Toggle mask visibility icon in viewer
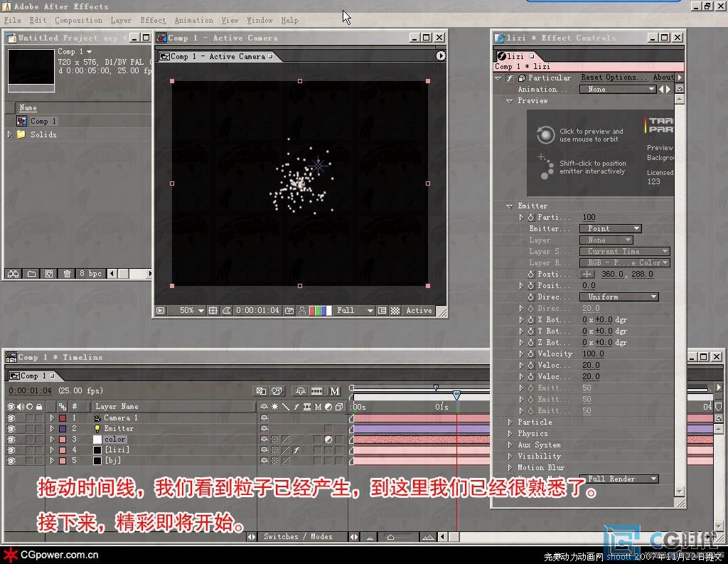728x564 pixels. pyautogui.click(x=227, y=310)
